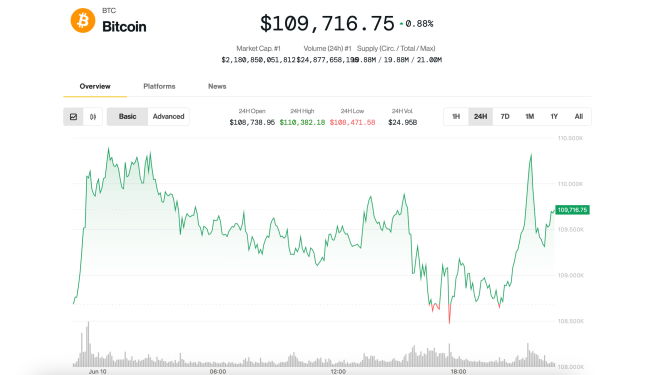
Task: Show the All time range
Action: [x=578, y=117]
